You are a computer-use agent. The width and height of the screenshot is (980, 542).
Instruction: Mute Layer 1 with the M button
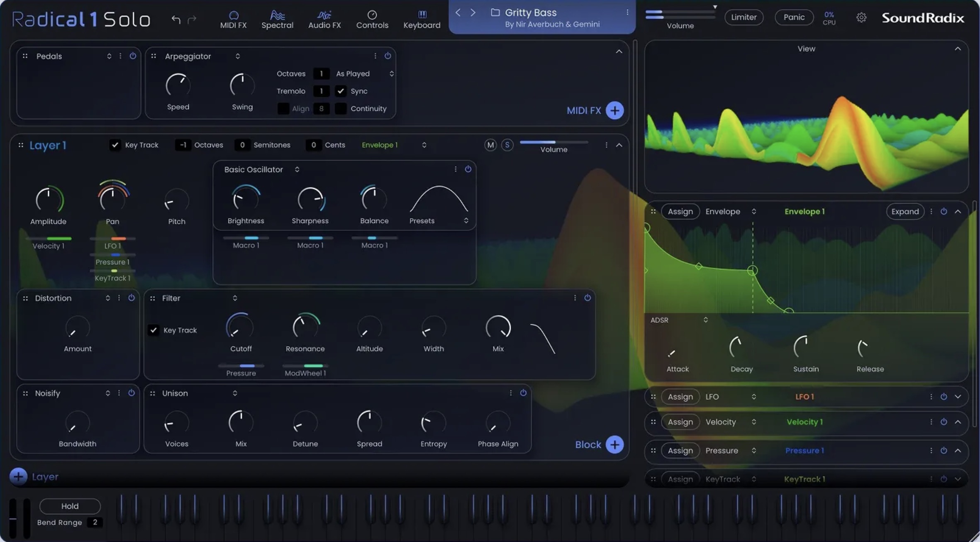pos(490,145)
